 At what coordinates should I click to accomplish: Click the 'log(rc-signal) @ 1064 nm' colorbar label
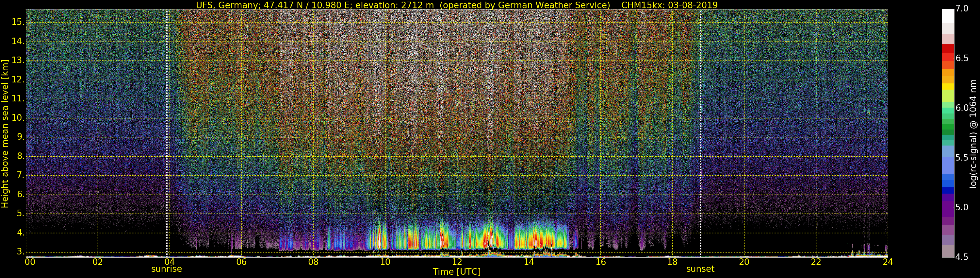[x=973, y=133]
